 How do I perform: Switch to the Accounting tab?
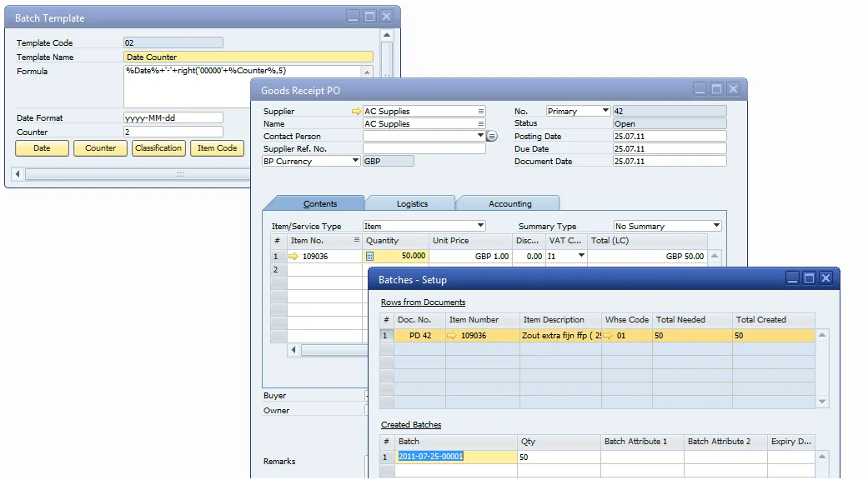click(x=509, y=203)
